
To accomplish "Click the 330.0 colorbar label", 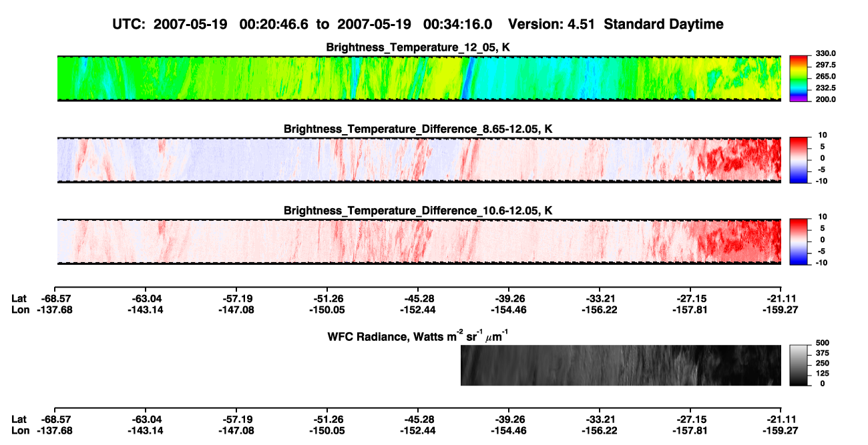I will [825, 53].
